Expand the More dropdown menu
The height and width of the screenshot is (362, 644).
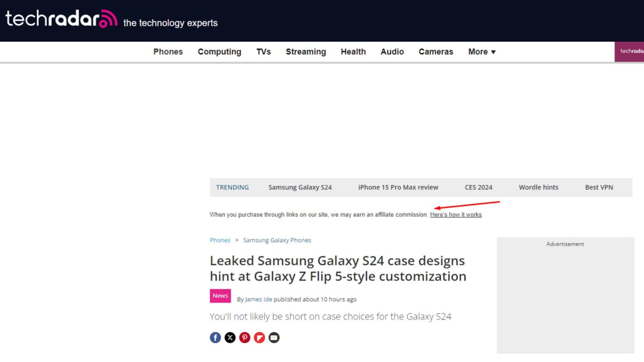pos(482,52)
